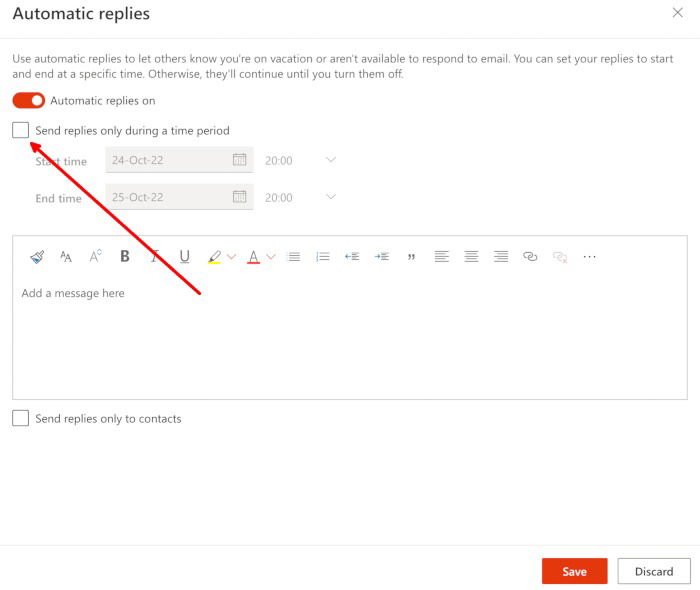Click the format painter icon
This screenshot has width=700, height=590.
point(37,257)
